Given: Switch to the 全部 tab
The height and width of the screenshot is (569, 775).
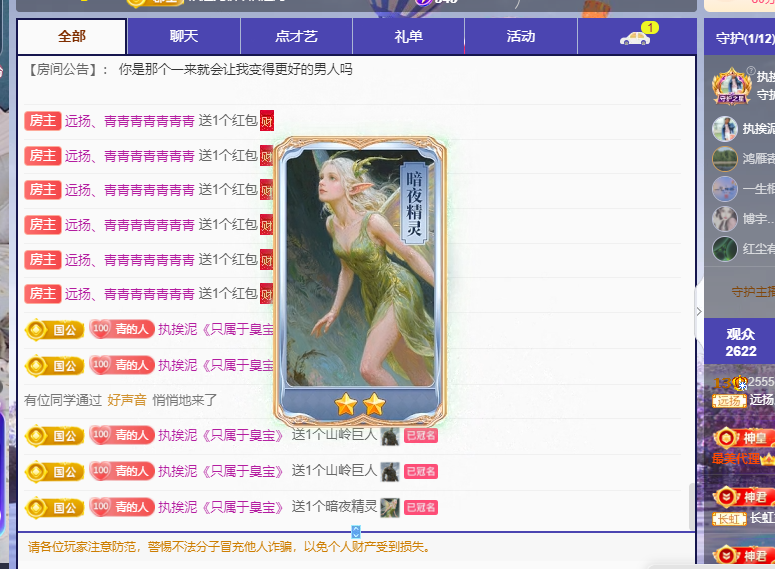Looking at the screenshot, I should (x=72, y=37).
